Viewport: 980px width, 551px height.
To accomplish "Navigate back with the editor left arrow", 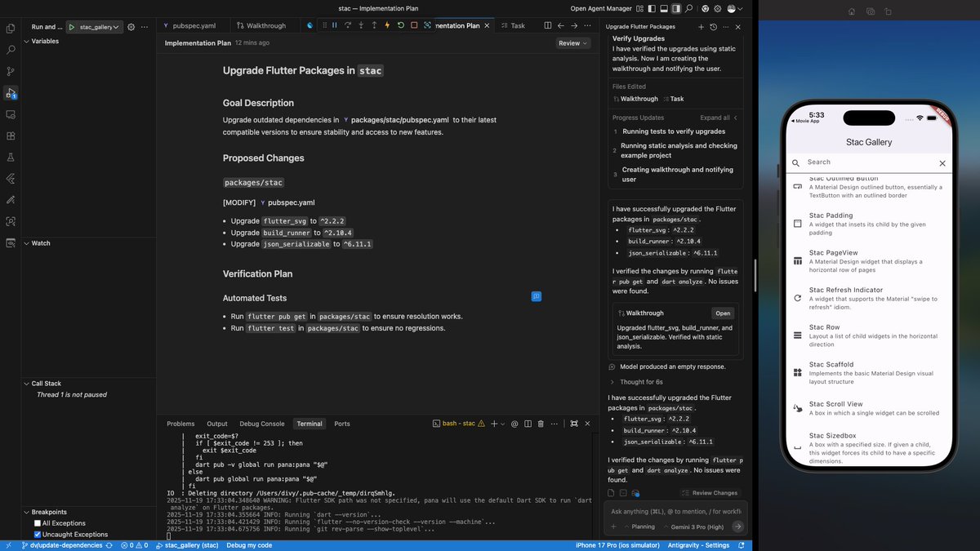I will point(561,26).
